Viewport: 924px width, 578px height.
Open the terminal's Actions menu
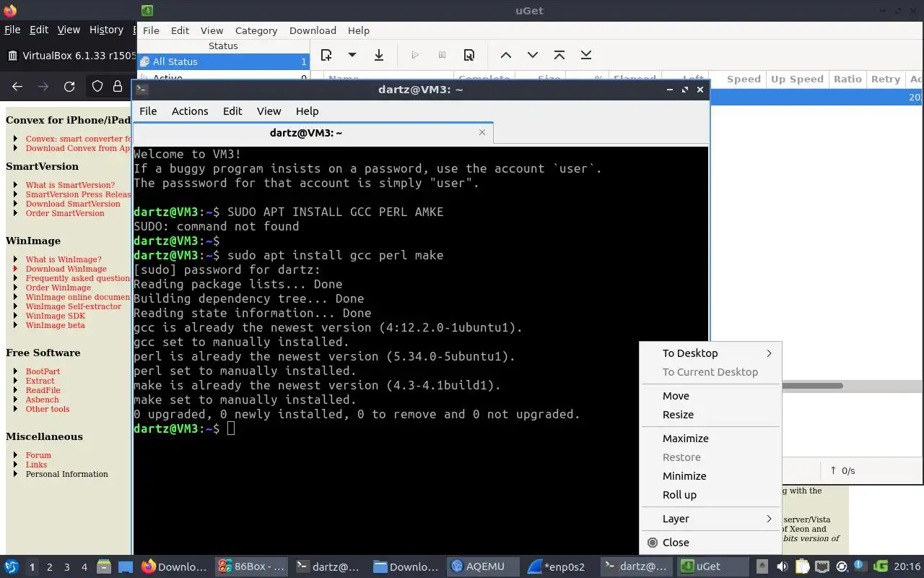click(190, 111)
